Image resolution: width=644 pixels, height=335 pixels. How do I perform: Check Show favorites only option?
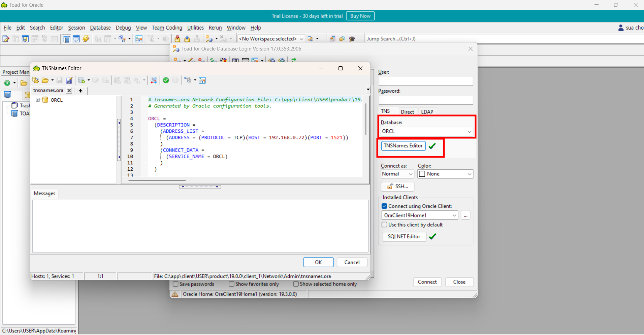pyautogui.click(x=231, y=284)
